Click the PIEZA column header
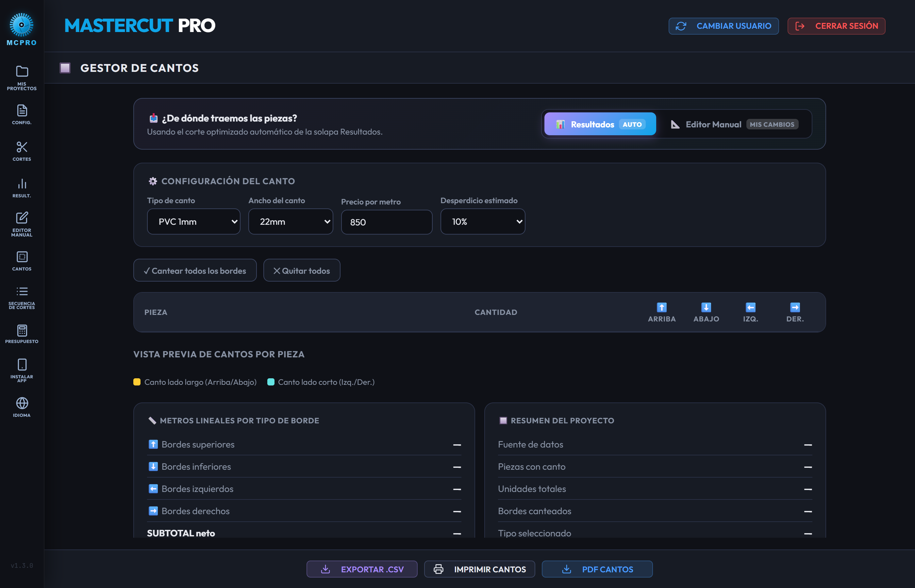The image size is (915, 588). [156, 312]
